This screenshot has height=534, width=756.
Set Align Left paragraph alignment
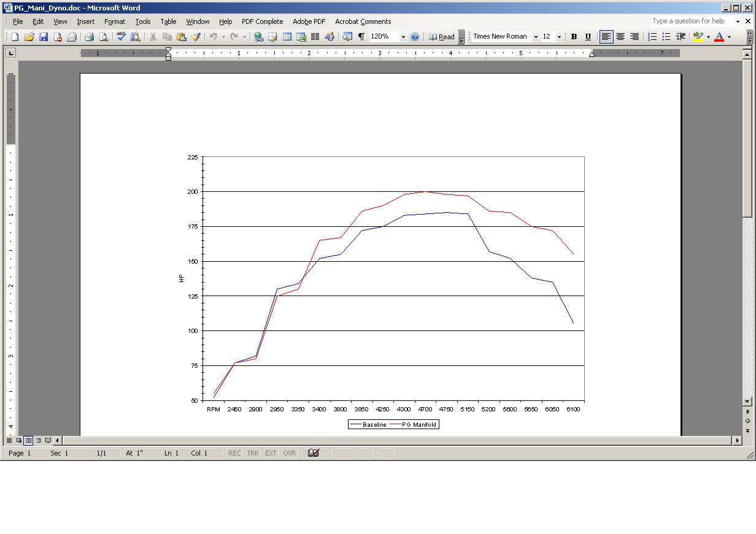pyautogui.click(x=606, y=37)
